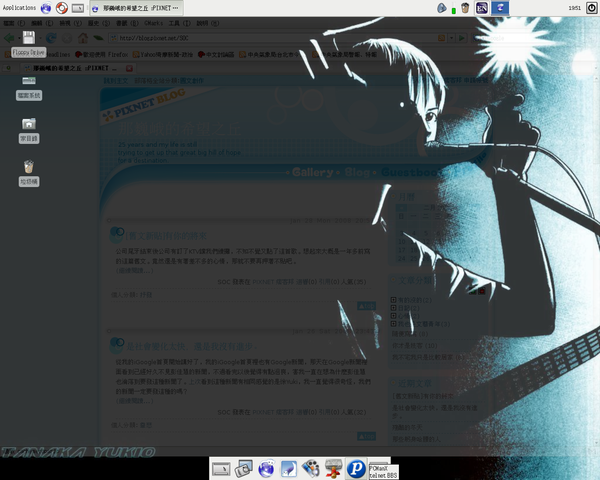
Task: Click the green Back arrow in Firefox
Action: tap(9, 38)
